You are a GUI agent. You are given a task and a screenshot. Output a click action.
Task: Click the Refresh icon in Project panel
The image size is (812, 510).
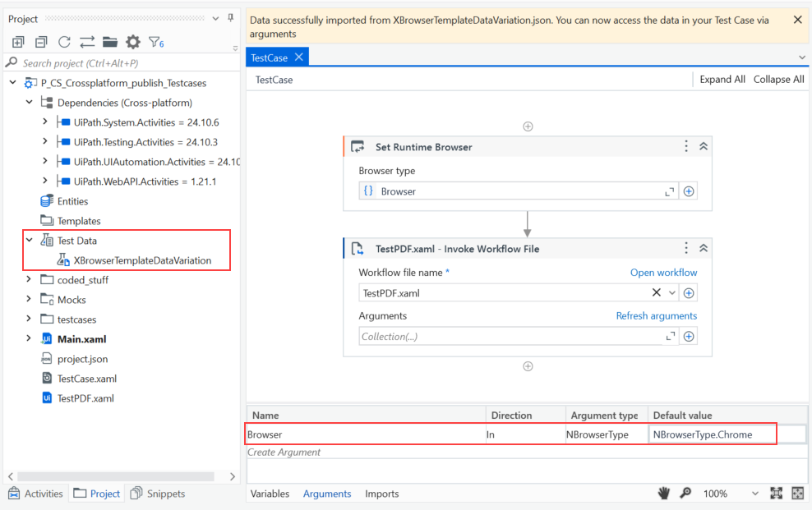[x=64, y=42]
